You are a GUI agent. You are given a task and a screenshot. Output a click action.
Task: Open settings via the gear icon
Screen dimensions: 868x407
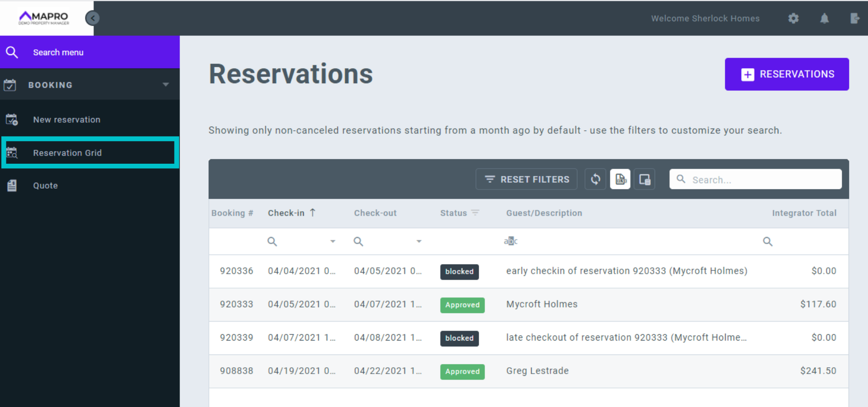tap(793, 18)
